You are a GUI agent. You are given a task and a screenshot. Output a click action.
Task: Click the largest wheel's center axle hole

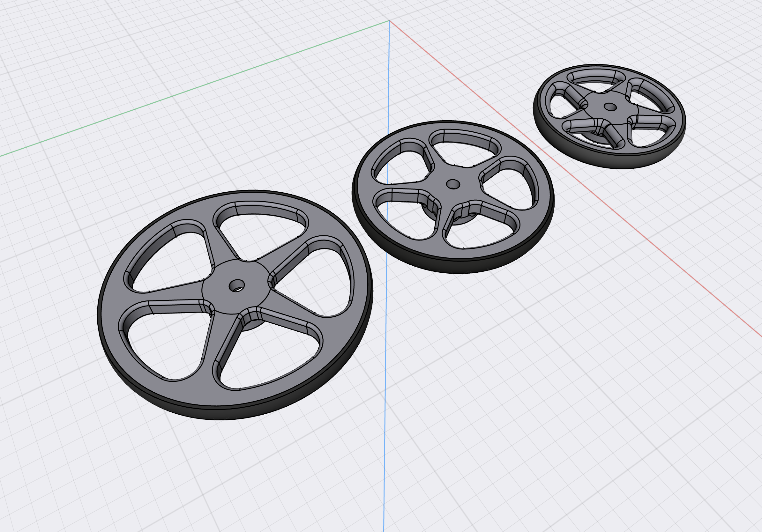pyautogui.click(x=237, y=285)
